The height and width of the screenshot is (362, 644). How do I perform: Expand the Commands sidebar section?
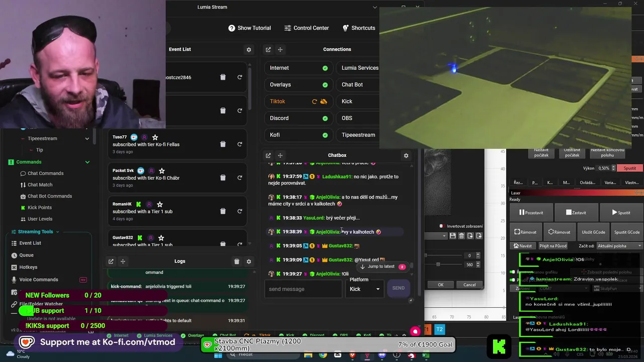point(87,162)
